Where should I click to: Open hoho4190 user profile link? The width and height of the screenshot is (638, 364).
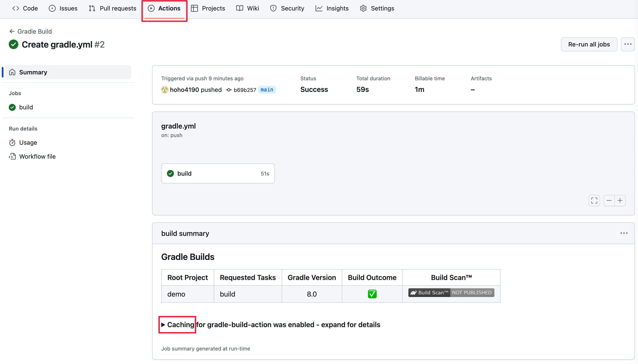point(184,89)
